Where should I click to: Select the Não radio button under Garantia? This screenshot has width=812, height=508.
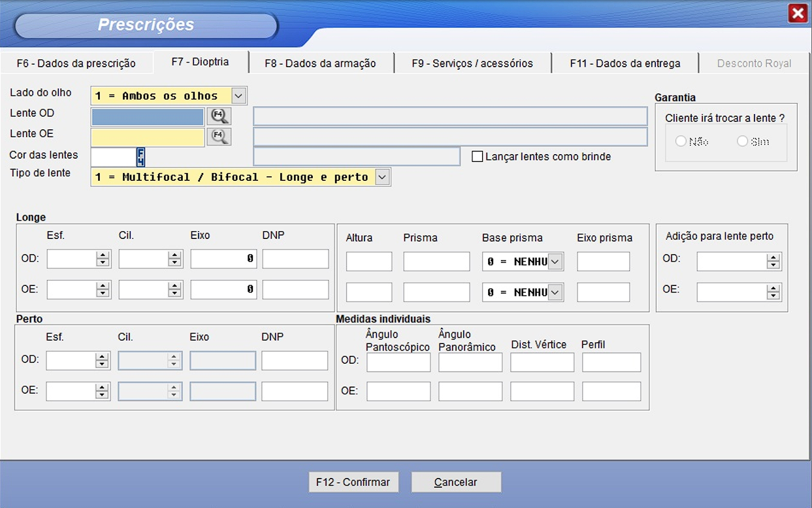point(681,141)
